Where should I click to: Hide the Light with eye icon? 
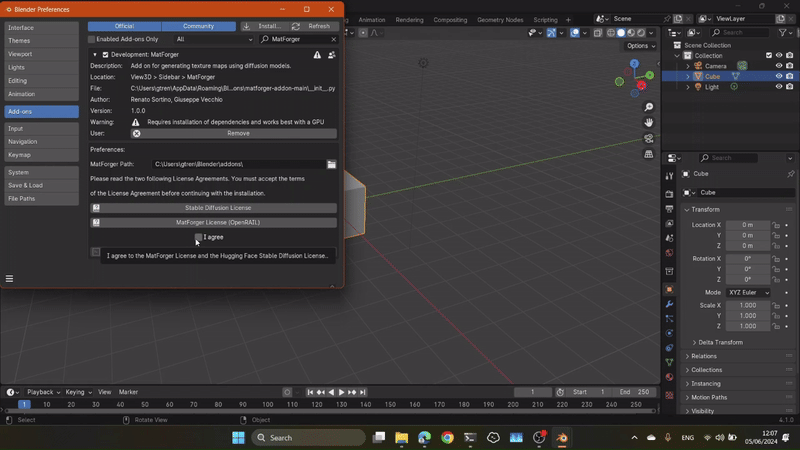pos(779,87)
